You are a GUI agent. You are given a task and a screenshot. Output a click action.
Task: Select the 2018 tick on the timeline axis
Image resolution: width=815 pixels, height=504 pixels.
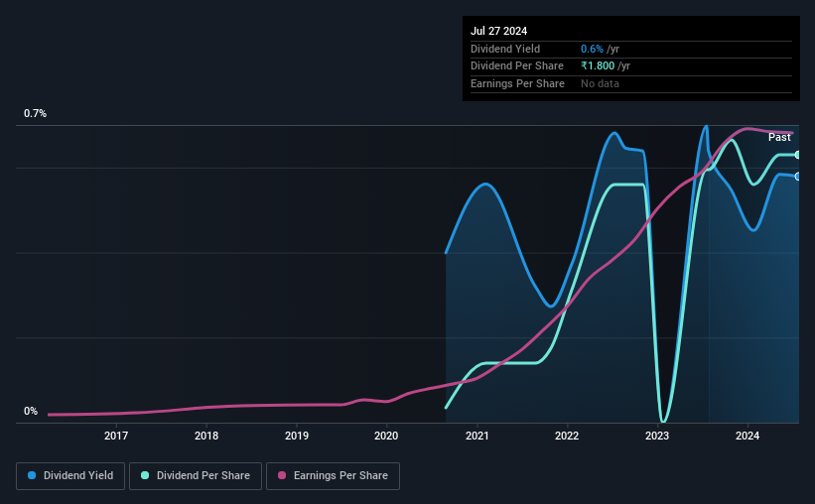point(206,436)
